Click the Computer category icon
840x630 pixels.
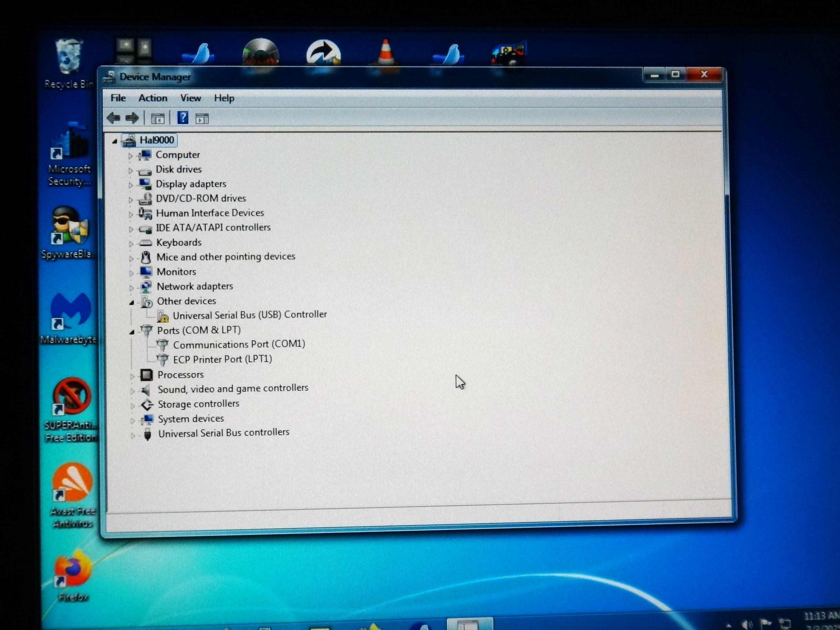tap(145, 155)
